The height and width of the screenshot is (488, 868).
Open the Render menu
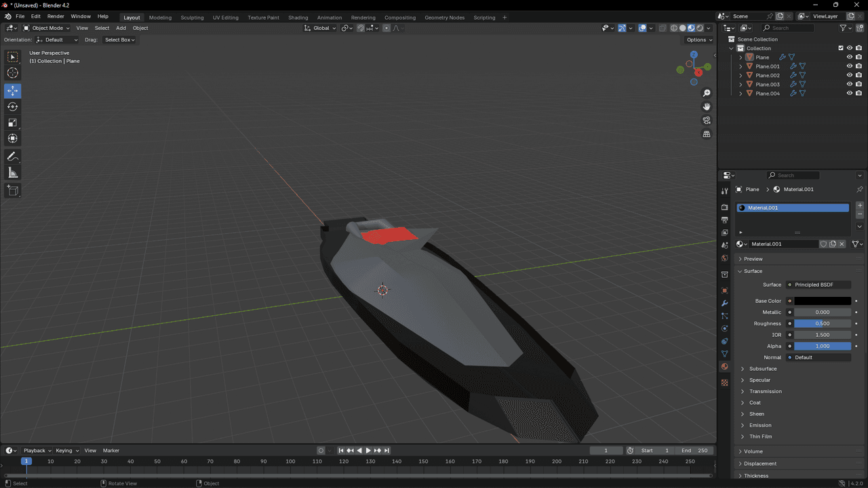pyautogui.click(x=56, y=16)
